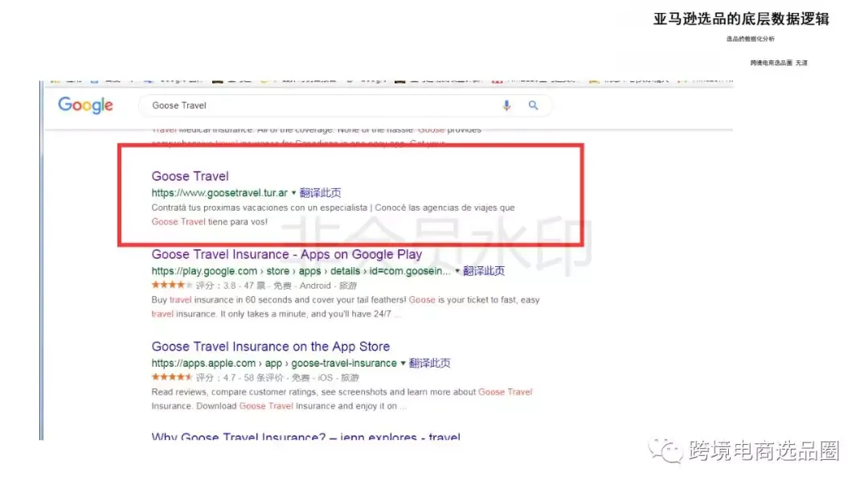Expand dropdown arrow next to apps.apple.com URL
The height and width of the screenshot is (489, 868).
[403, 364]
